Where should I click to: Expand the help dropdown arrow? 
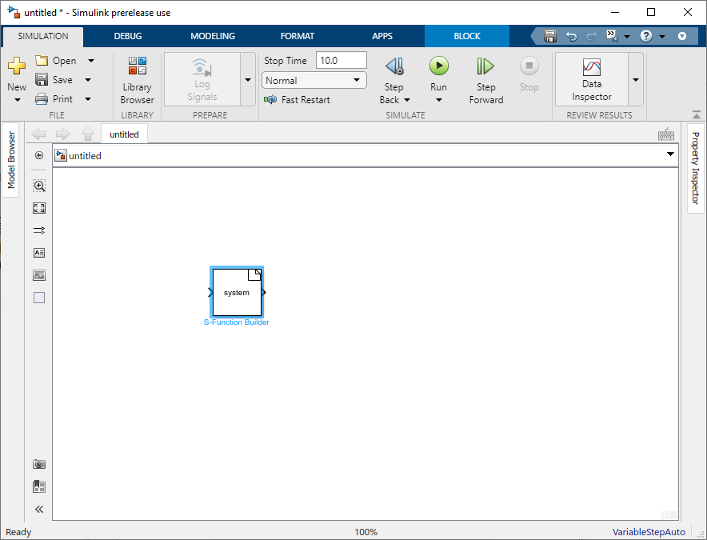click(x=662, y=37)
